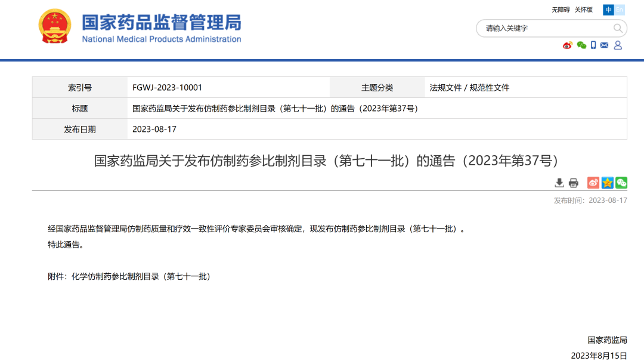Image resolution: width=644 pixels, height=364 pixels.
Task: Open the 国家药品监督管理局 site title
Action: pos(162,23)
